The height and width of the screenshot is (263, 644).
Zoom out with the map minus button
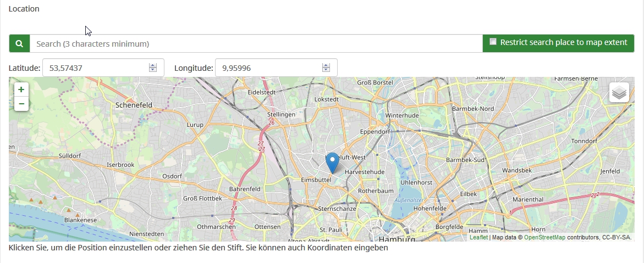click(x=21, y=103)
